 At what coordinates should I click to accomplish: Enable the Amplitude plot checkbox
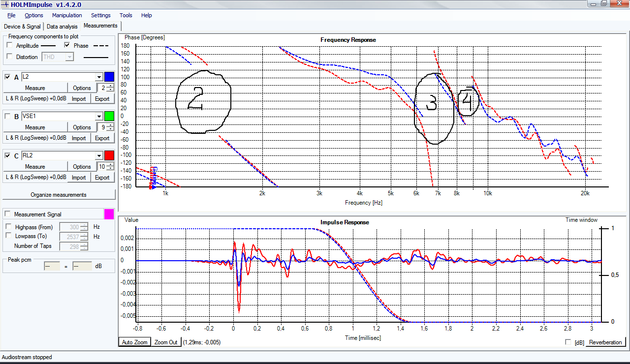click(10, 45)
